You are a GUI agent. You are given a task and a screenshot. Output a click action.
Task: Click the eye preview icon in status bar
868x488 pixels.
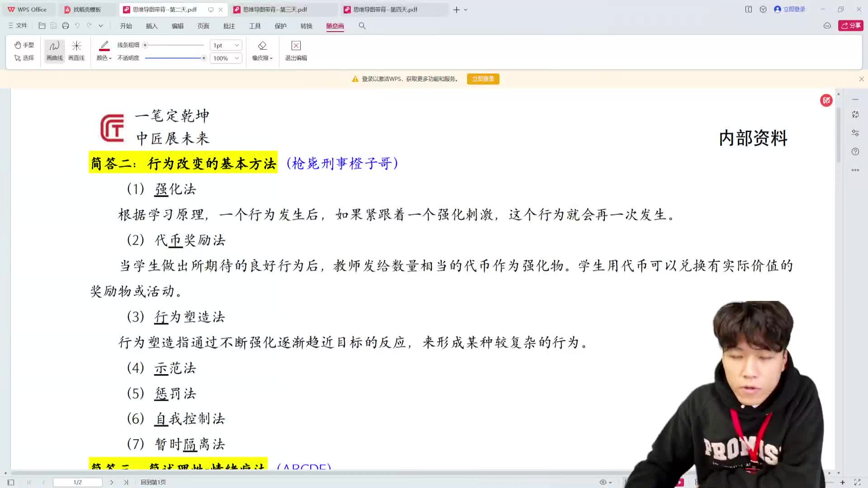click(603, 482)
